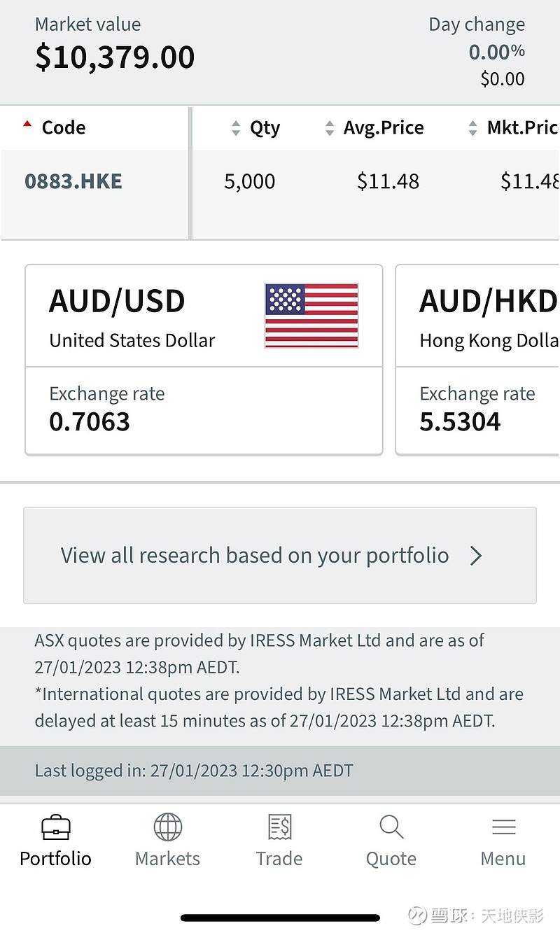Viewport: 560px width, 933px height.
Task: Click the United States flag icon
Action: [311, 316]
